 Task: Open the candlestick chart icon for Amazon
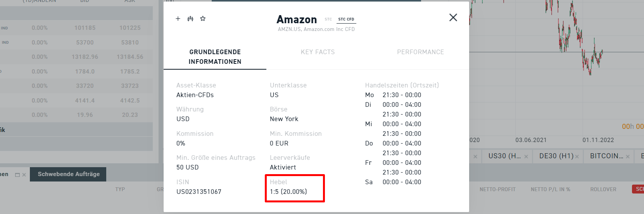point(190,19)
